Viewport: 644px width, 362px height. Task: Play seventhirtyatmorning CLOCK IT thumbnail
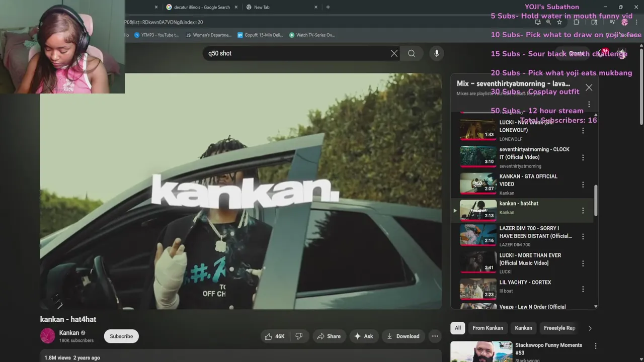point(478,156)
